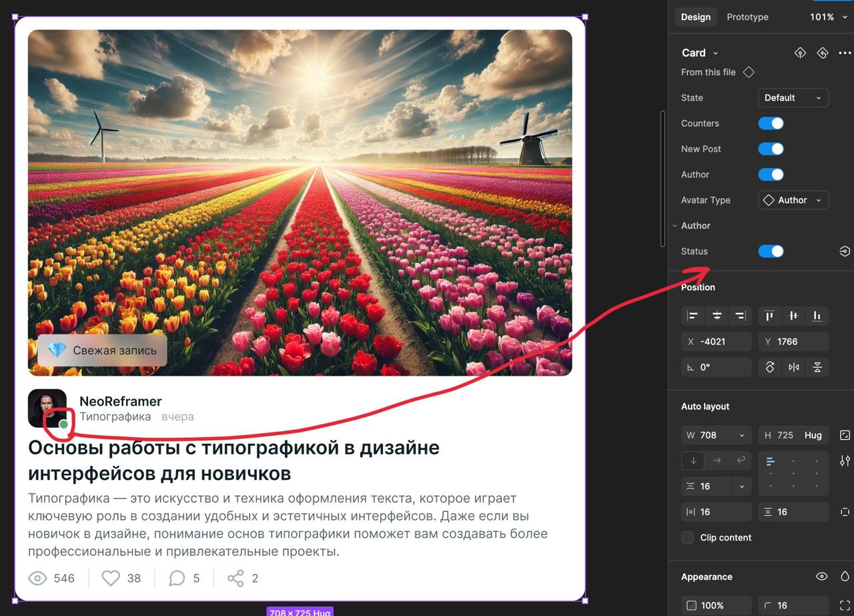Hide the layer using Appearance eye icon
Image resolution: width=854 pixels, height=616 pixels.
[x=821, y=577]
